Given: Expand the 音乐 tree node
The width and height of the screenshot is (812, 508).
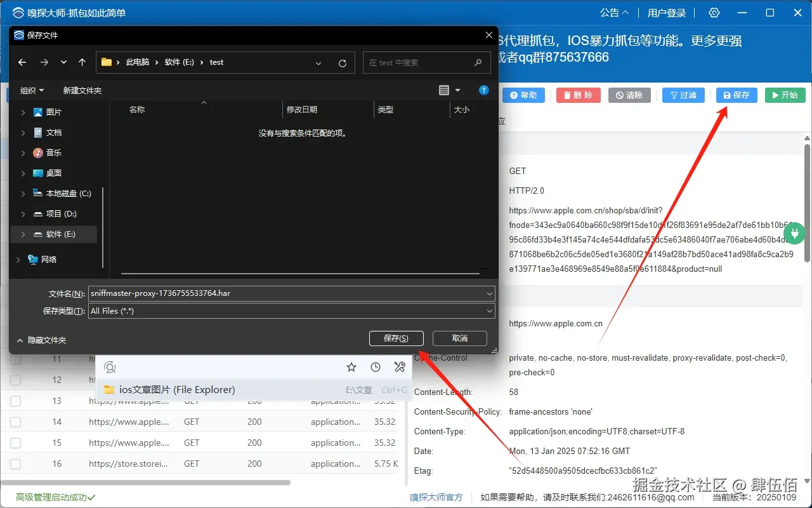Looking at the screenshot, I should tap(23, 153).
